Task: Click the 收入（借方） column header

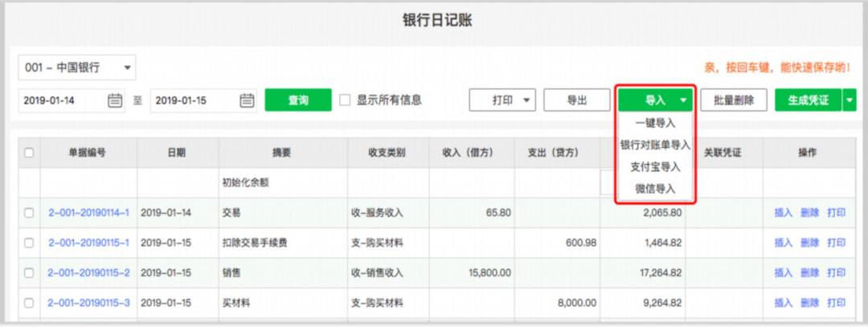Action: pos(470,153)
